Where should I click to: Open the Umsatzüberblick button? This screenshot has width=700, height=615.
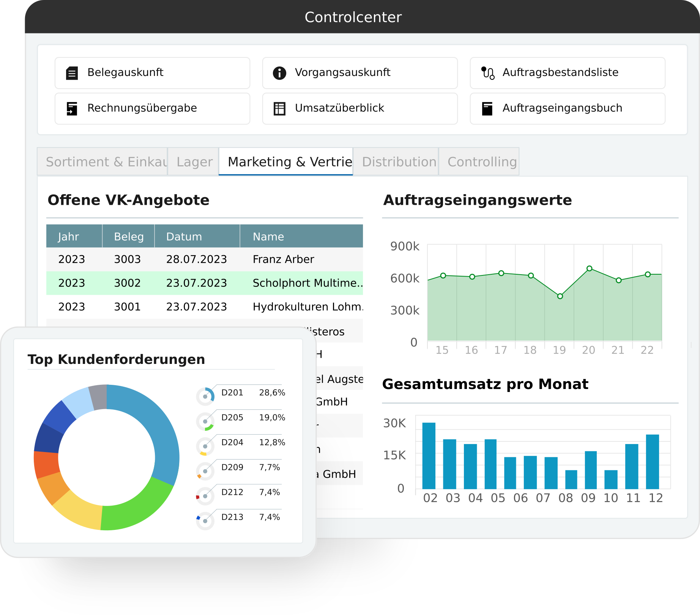pos(359,109)
